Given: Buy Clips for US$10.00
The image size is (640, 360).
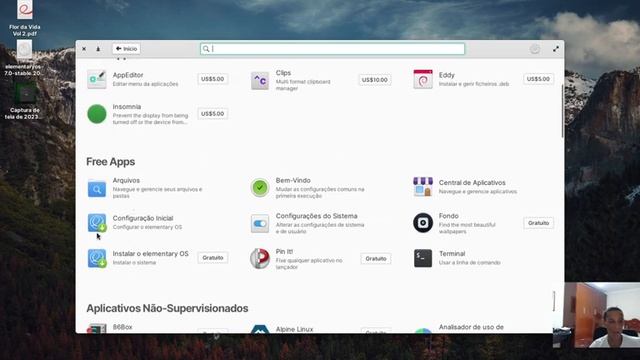Looking at the screenshot, I should (375, 80).
